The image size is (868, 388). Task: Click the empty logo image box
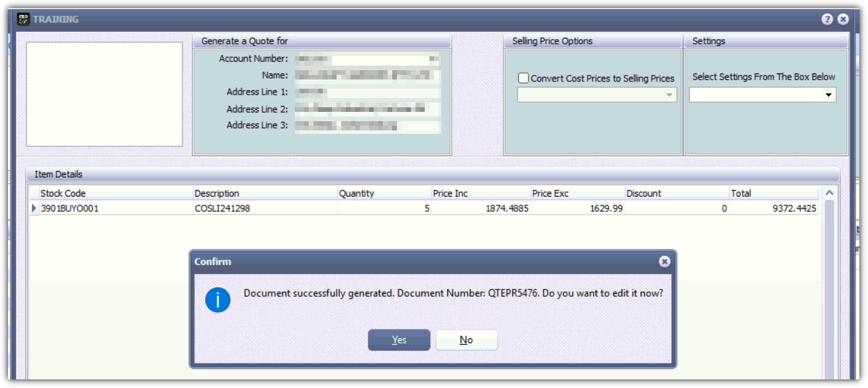pos(104,94)
